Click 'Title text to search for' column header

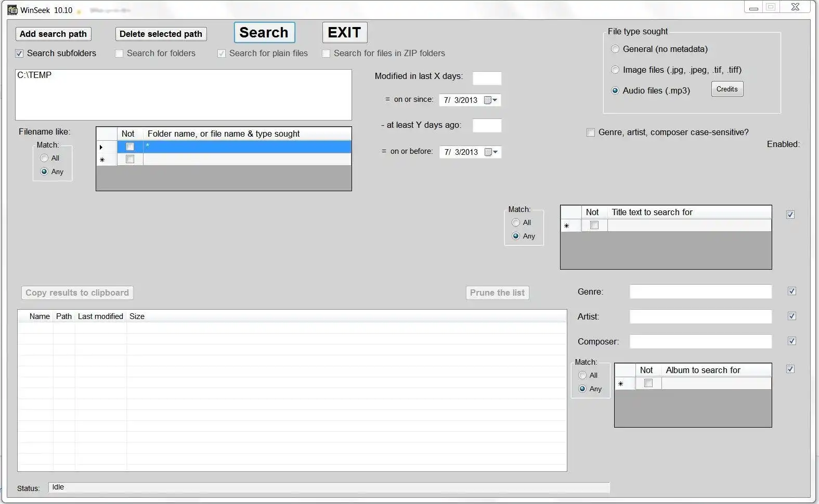pos(690,212)
